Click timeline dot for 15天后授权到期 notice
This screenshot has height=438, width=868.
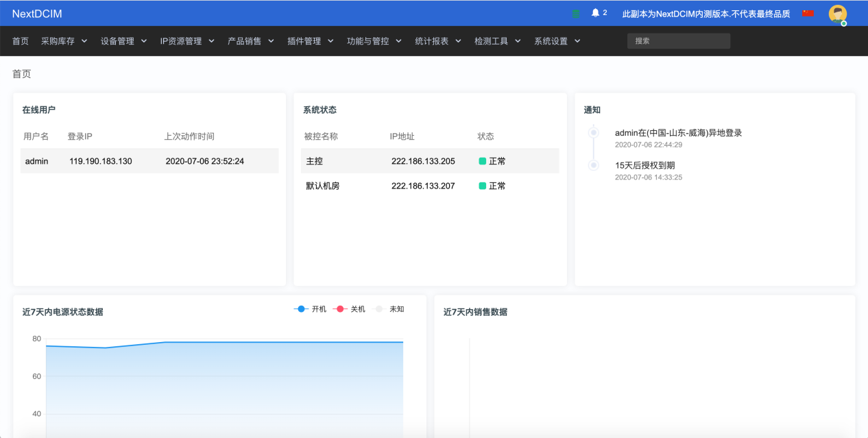pos(594,165)
